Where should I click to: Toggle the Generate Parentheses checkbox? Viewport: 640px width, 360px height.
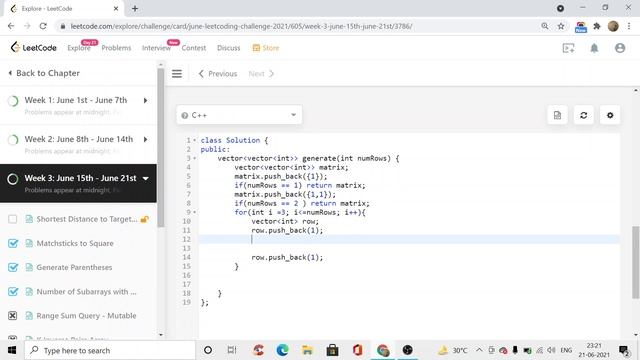click(x=13, y=267)
